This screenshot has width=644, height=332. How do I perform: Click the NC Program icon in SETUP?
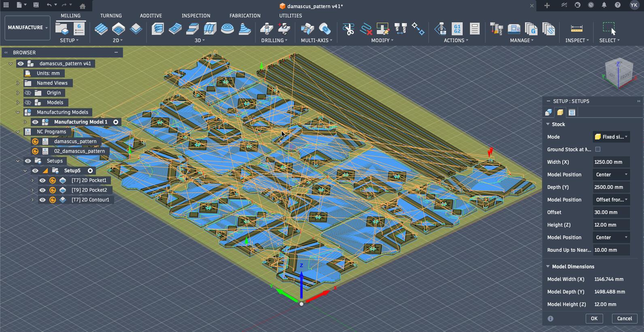click(79, 28)
